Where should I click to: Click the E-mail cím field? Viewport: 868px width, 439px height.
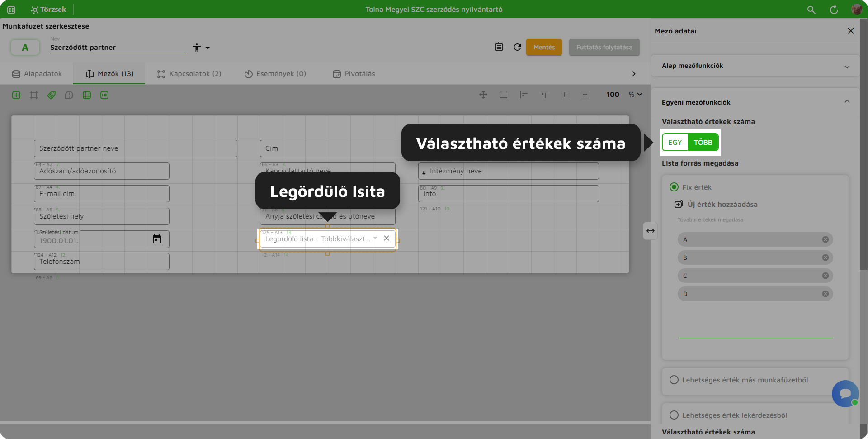point(102,194)
